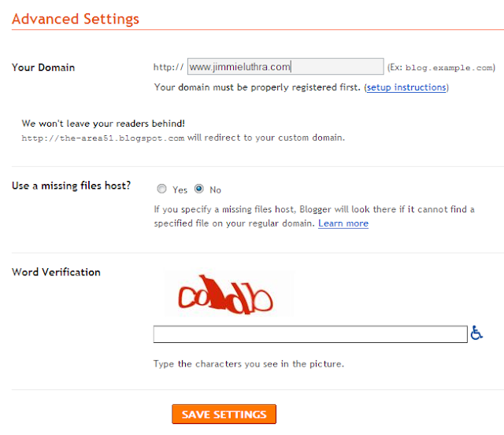Click the 'Use a missing files host?' label
The width and height of the screenshot is (504, 435).
(x=72, y=186)
